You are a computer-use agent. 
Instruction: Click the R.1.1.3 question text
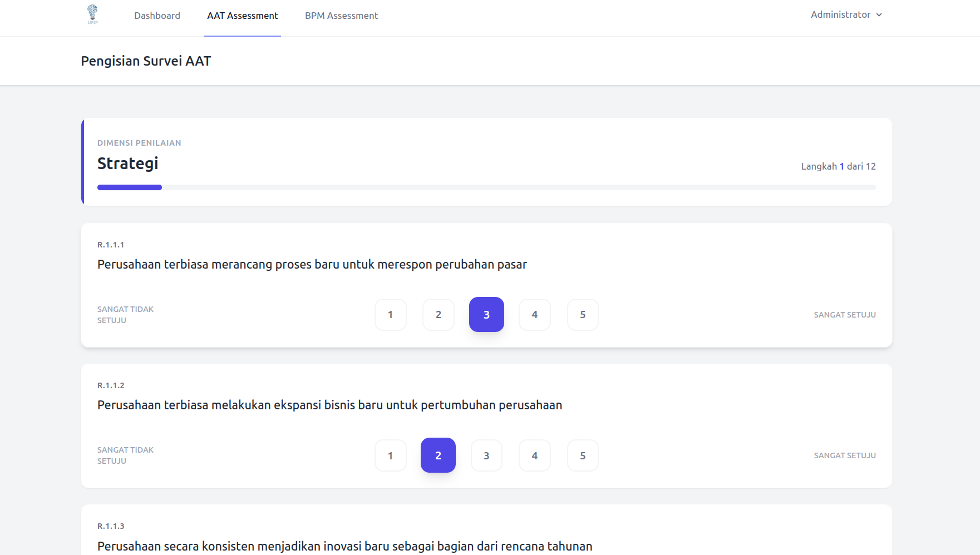[x=344, y=546]
